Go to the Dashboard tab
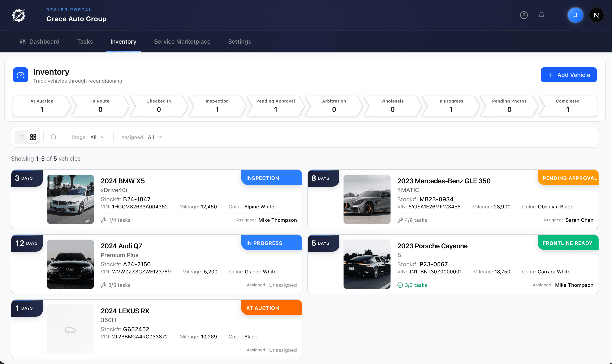The image size is (612, 364). 39,42
